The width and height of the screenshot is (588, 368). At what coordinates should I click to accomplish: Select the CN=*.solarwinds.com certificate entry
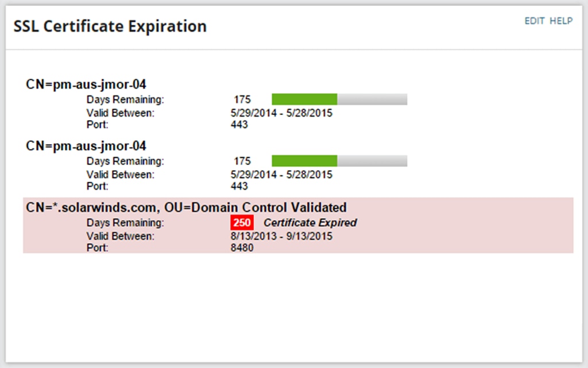coord(86,207)
